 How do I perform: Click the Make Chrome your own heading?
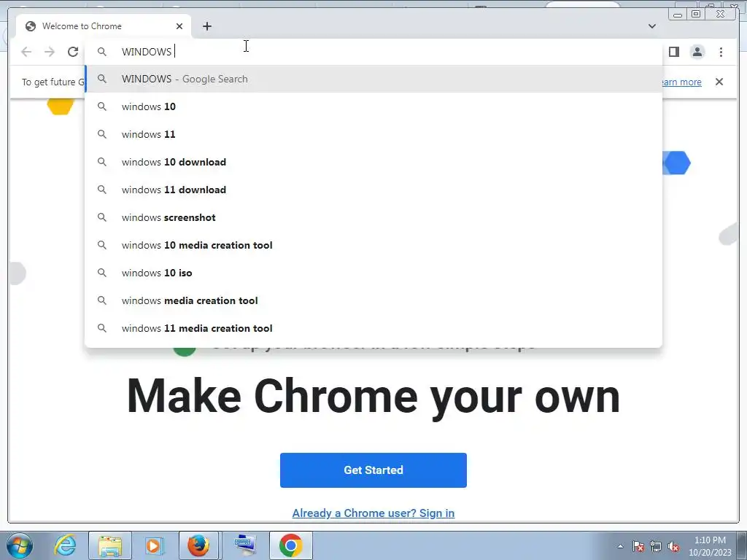click(x=373, y=396)
